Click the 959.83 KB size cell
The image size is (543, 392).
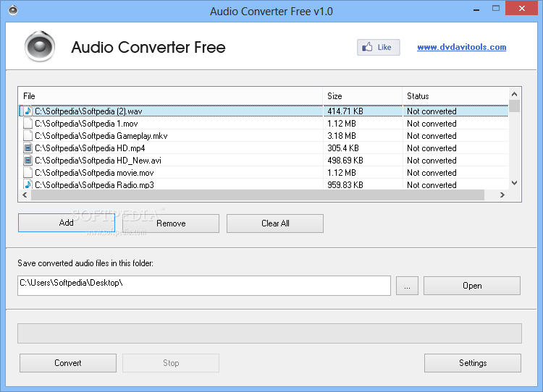(x=345, y=184)
